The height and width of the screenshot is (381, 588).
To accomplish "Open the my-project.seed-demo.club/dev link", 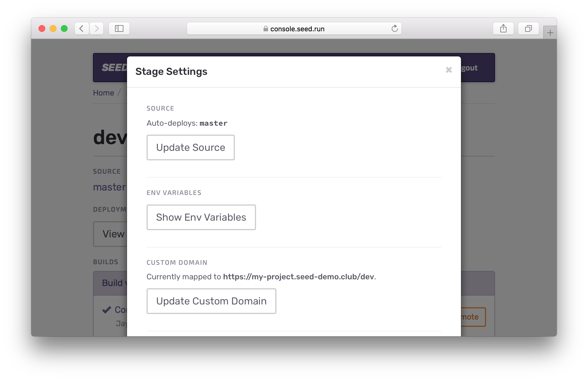I will coord(299,277).
